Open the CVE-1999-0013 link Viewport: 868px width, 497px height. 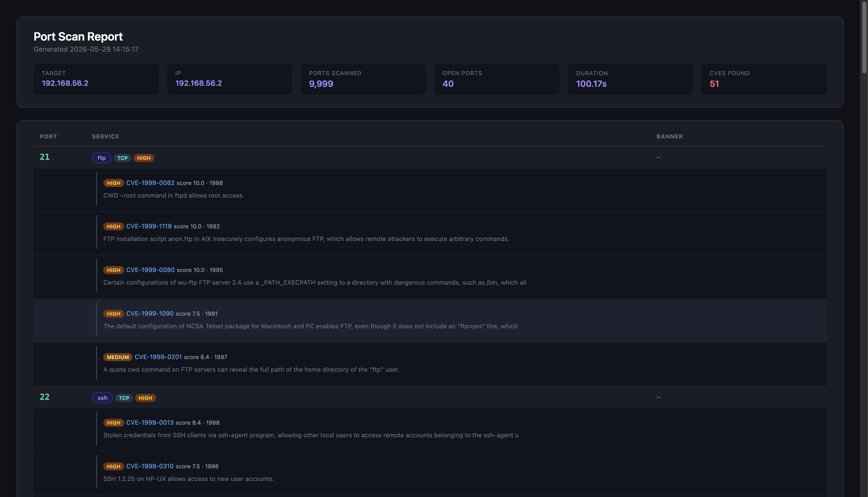[x=150, y=422]
